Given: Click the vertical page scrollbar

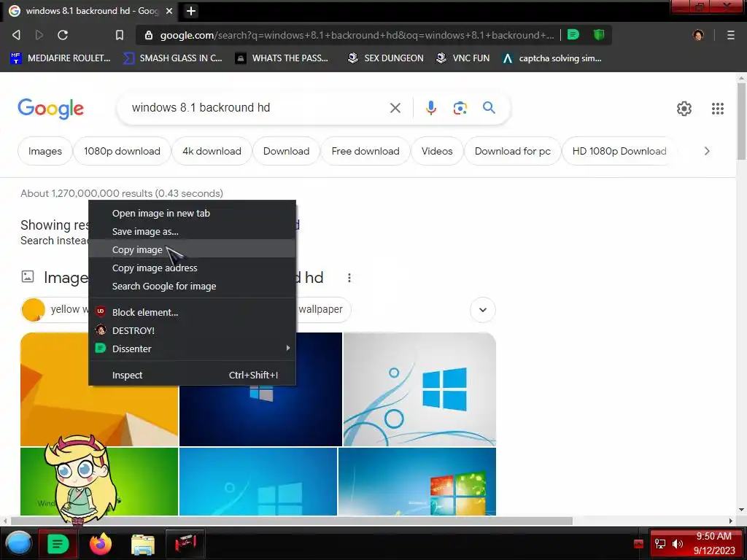Looking at the screenshot, I should point(741,122).
